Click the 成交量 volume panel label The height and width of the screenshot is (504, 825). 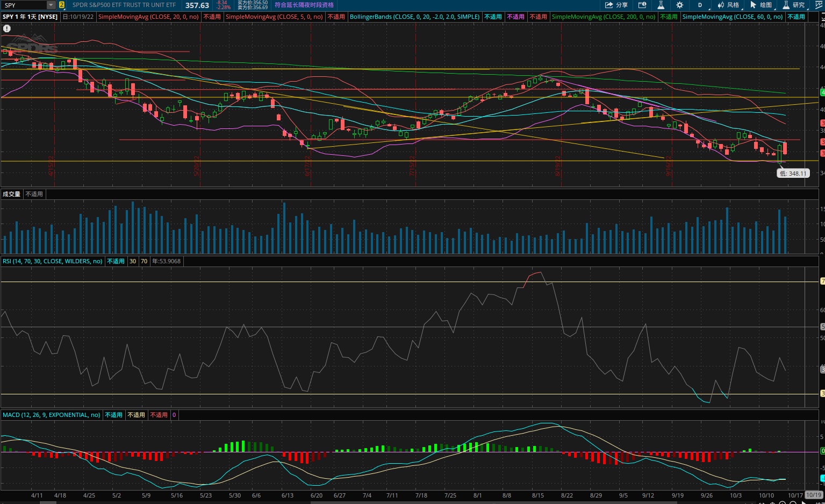(12, 194)
